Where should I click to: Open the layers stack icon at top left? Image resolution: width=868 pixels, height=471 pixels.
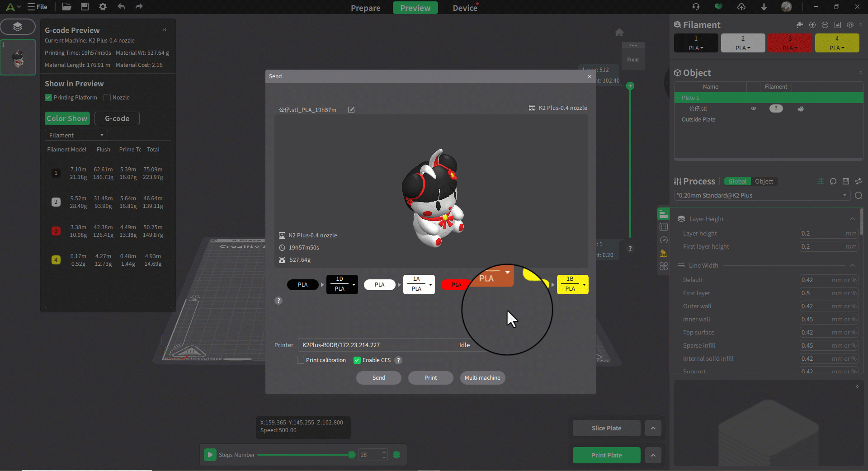pos(18,27)
